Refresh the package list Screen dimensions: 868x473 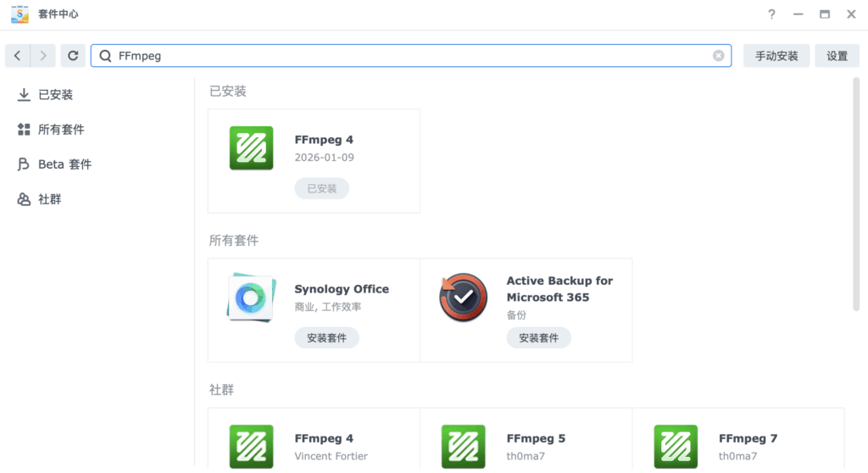pyautogui.click(x=73, y=56)
